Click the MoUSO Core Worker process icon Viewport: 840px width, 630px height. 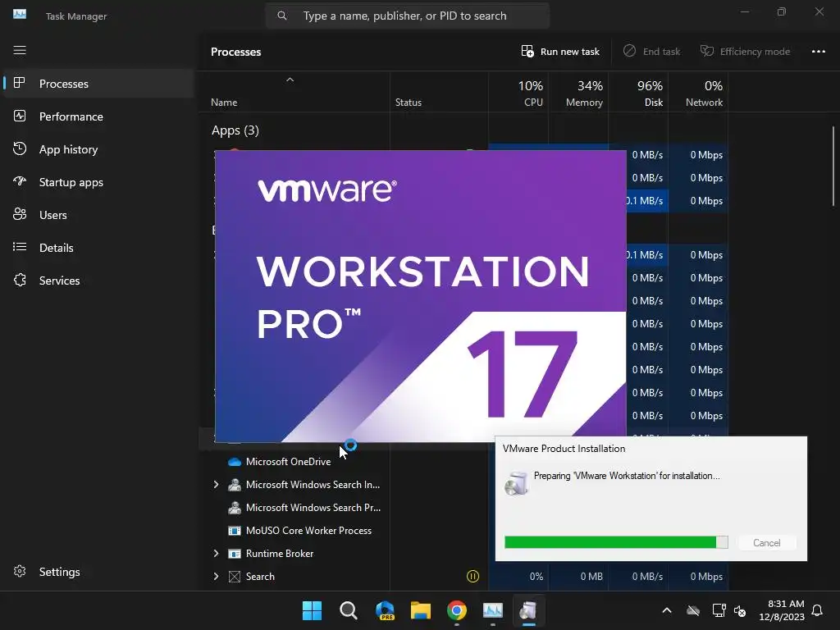coord(234,531)
